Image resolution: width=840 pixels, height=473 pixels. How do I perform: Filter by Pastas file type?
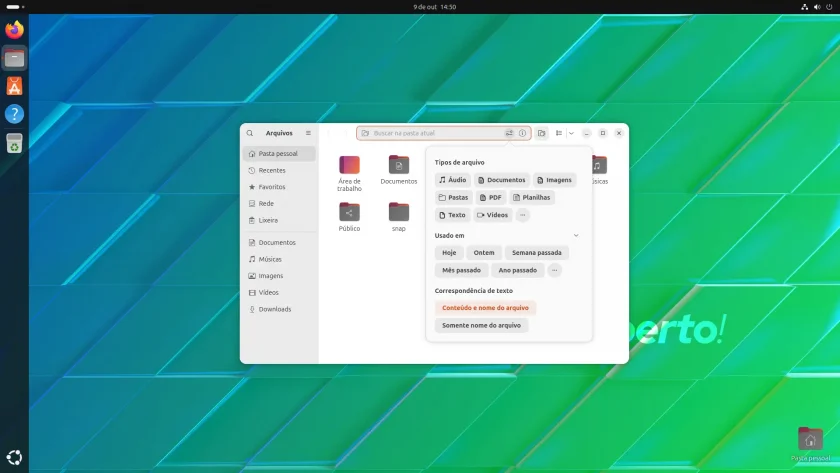453,198
